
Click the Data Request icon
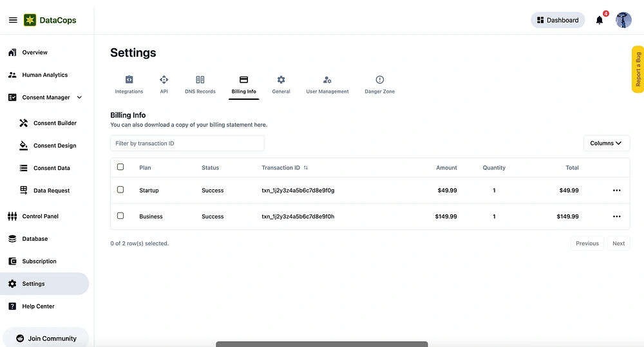click(x=23, y=190)
